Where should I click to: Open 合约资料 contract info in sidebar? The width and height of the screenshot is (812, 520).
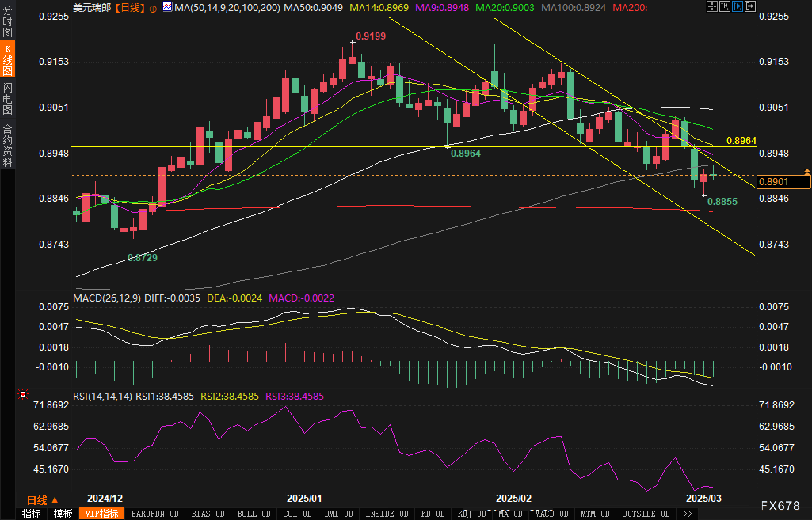pos(7,145)
